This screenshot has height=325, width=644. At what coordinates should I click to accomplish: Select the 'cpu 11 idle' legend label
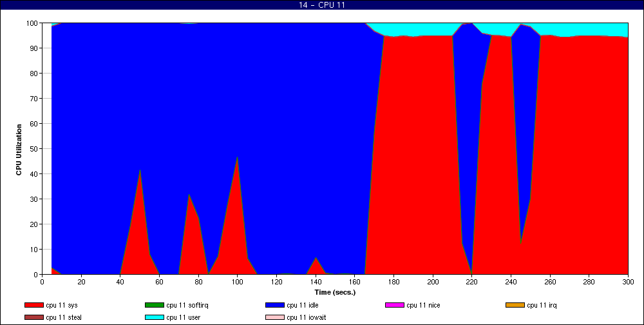click(303, 306)
